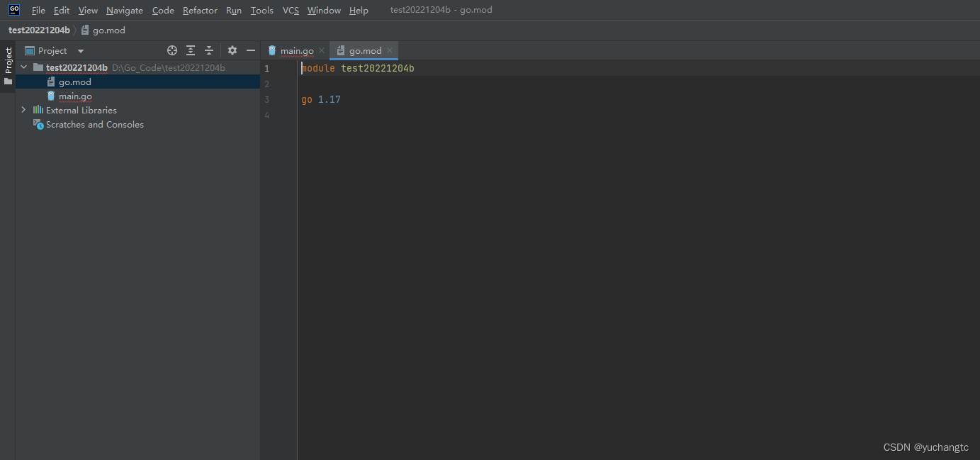Image resolution: width=980 pixels, height=460 pixels.
Task: Expand the External Libraries node
Action: coord(23,110)
